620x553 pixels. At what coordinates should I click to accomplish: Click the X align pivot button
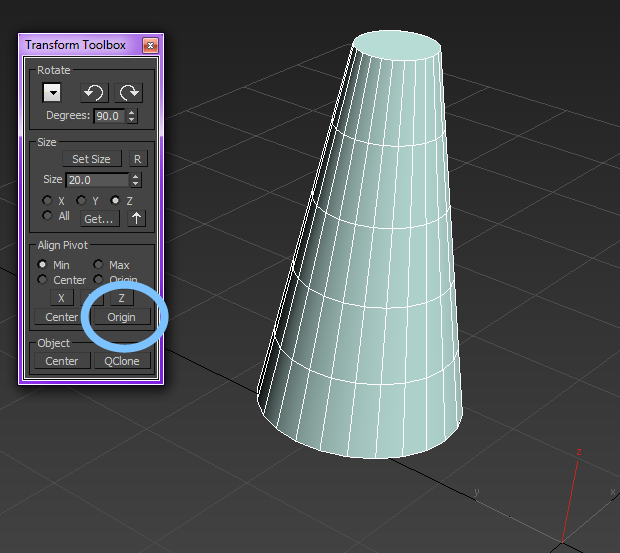[61, 298]
